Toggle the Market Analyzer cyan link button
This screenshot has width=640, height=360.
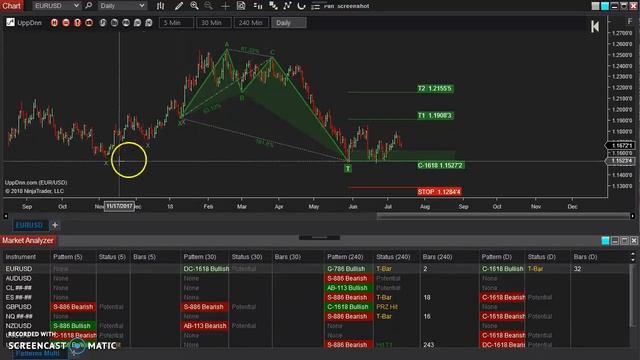coord(606,241)
